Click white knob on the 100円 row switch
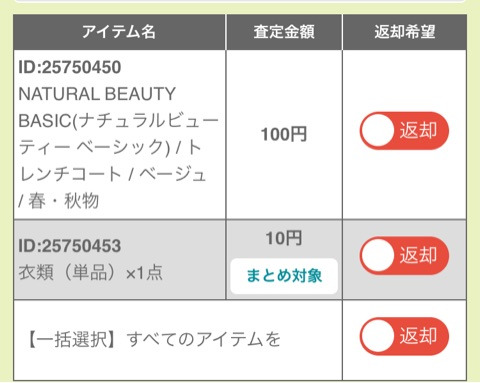 point(378,130)
